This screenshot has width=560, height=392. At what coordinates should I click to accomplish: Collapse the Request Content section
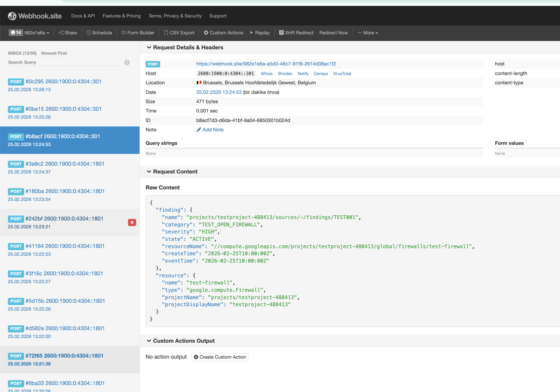tap(149, 172)
